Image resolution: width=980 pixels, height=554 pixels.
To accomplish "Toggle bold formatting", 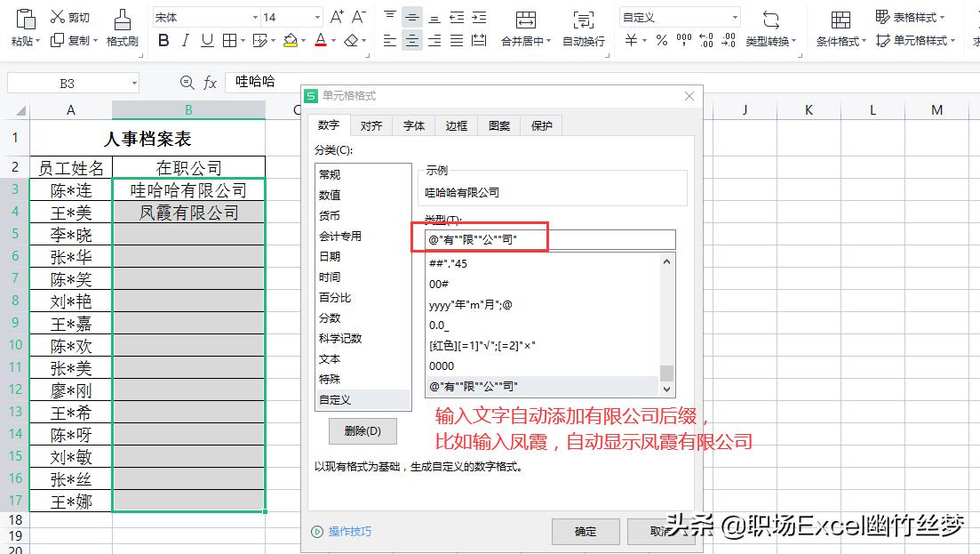I will 163,41.
